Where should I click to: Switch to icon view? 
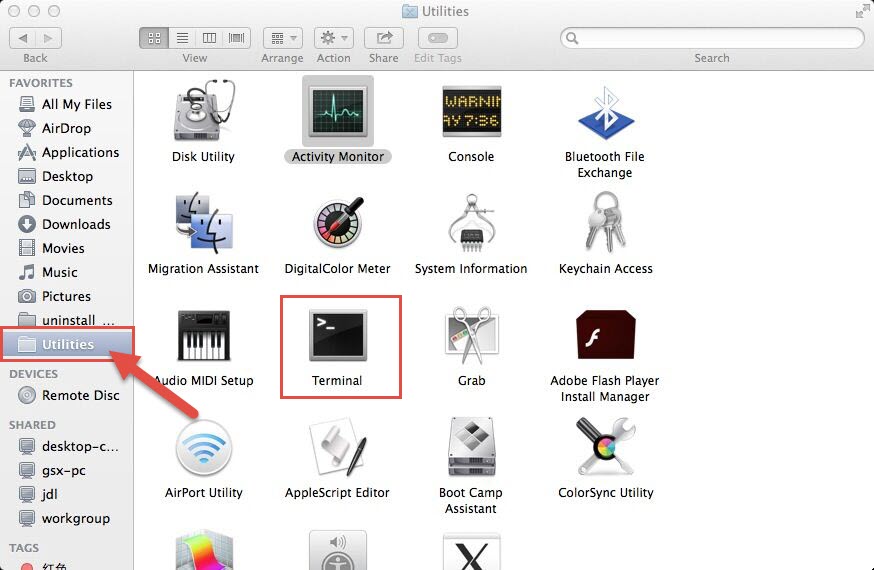click(x=154, y=38)
